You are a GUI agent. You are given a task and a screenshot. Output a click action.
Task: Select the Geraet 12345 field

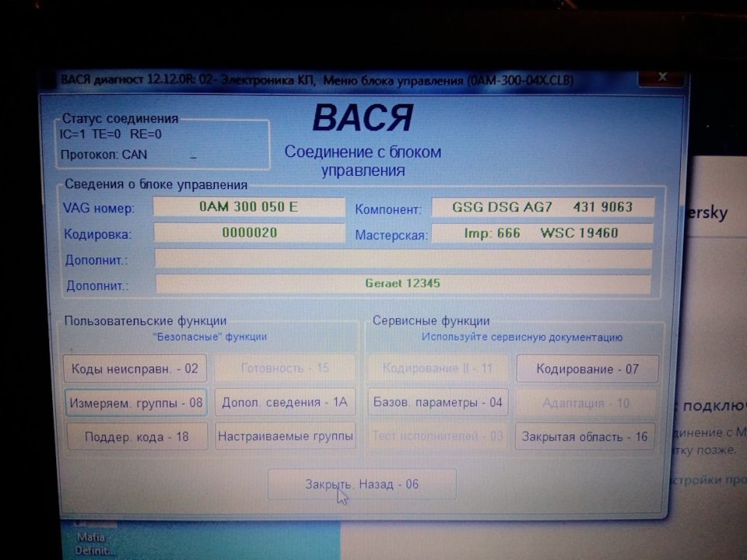click(403, 283)
